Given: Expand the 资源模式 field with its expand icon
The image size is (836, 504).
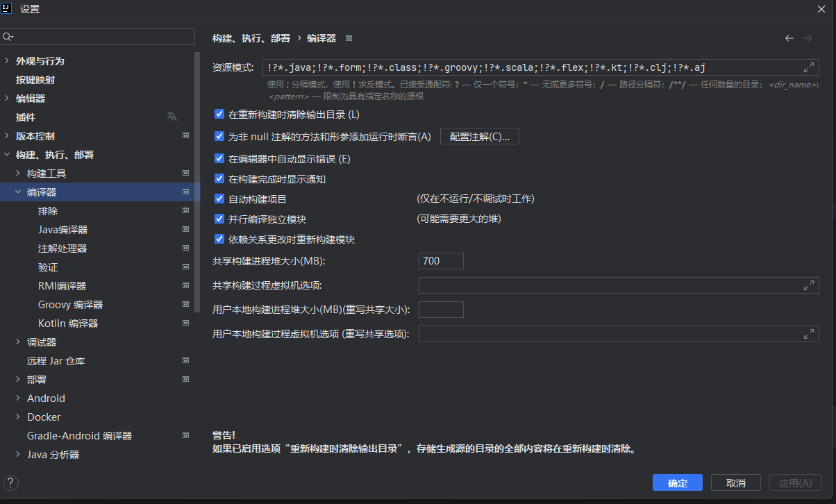Looking at the screenshot, I should 809,67.
